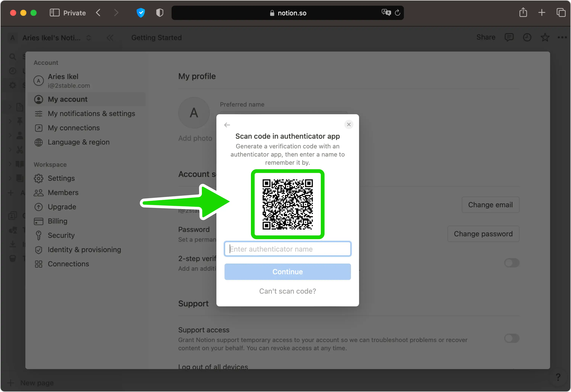Close the authenticator QR code dialog
Image resolution: width=571 pixels, height=392 pixels.
pyautogui.click(x=349, y=125)
